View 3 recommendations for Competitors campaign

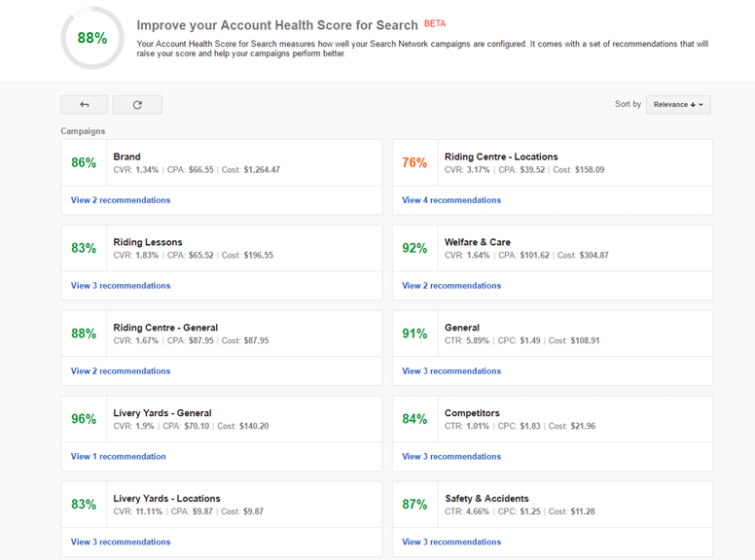tap(451, 457)
